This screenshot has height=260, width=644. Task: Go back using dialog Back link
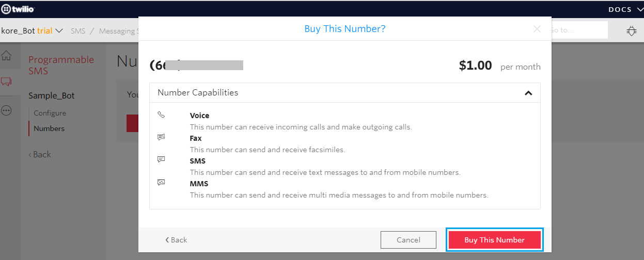tap(176, 240)
